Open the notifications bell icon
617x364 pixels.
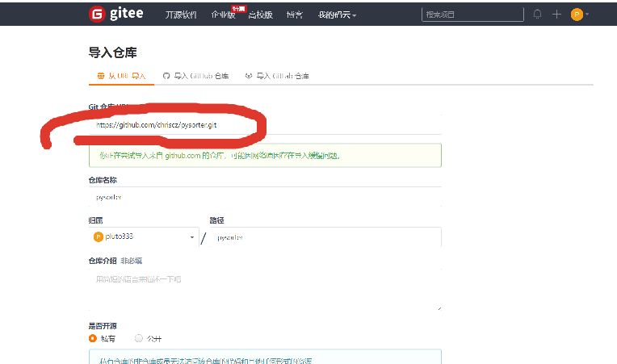(x=537, y=15)
